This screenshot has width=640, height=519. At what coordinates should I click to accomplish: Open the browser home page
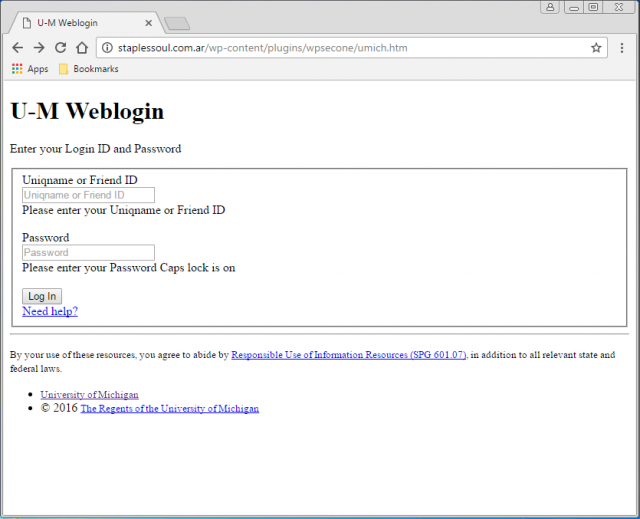tap(82, 48)
